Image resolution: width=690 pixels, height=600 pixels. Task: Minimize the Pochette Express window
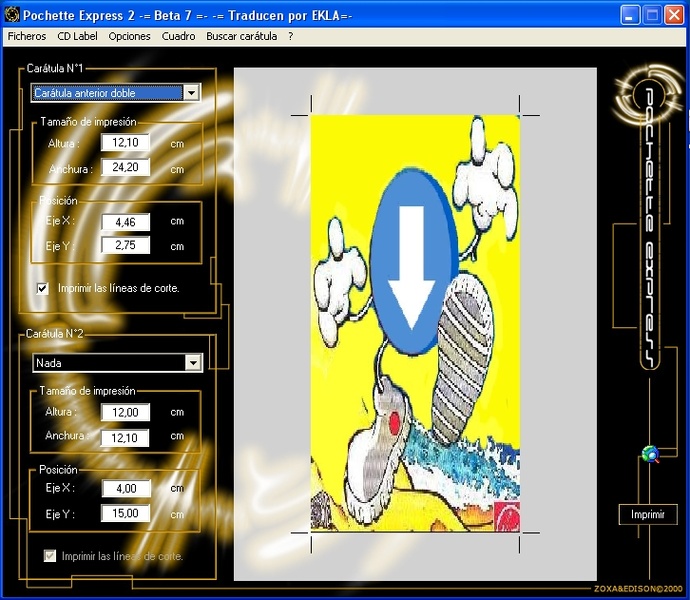[x=630, y=15]
